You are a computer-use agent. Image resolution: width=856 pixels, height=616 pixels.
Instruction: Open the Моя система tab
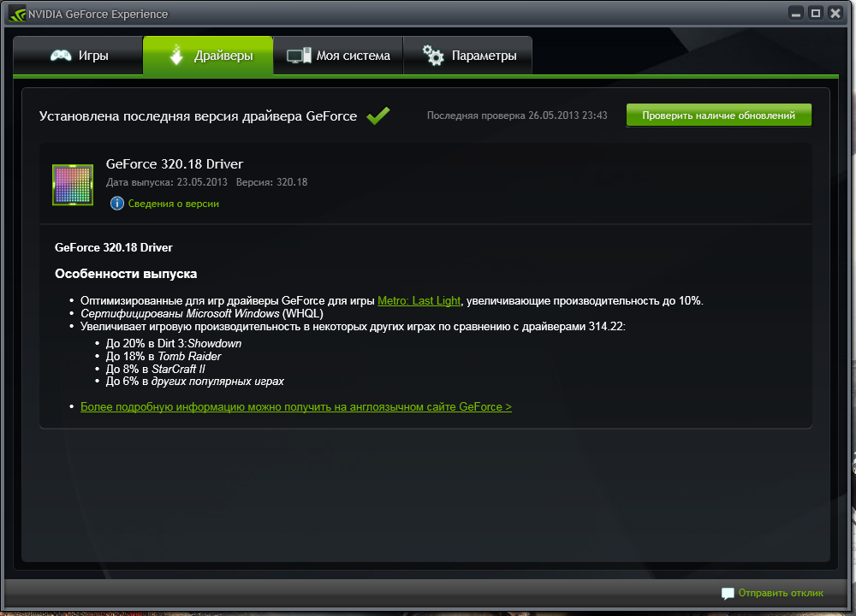(x=338, y=55)
